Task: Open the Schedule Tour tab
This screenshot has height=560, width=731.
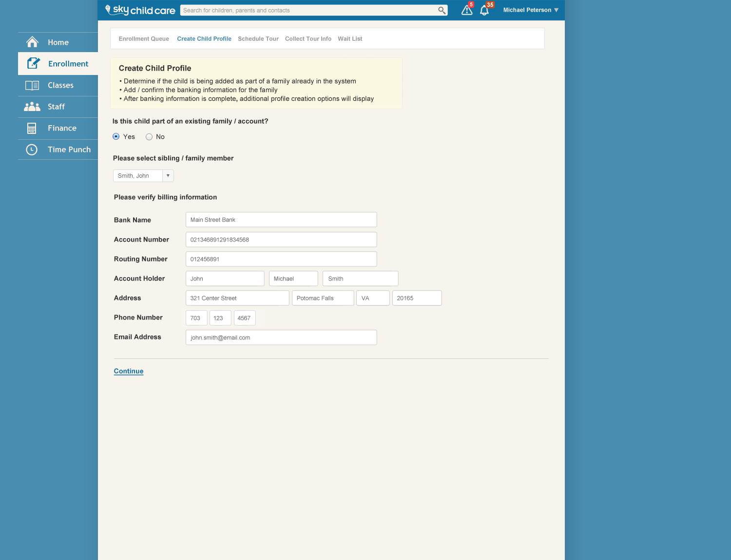Action: pyautogui.click(x=258, y=39)
